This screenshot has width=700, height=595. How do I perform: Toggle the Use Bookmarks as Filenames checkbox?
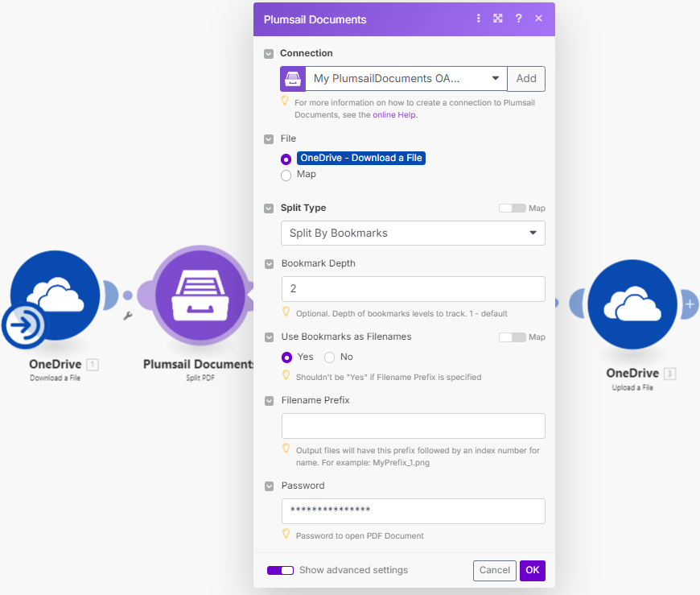pos(270,337)
